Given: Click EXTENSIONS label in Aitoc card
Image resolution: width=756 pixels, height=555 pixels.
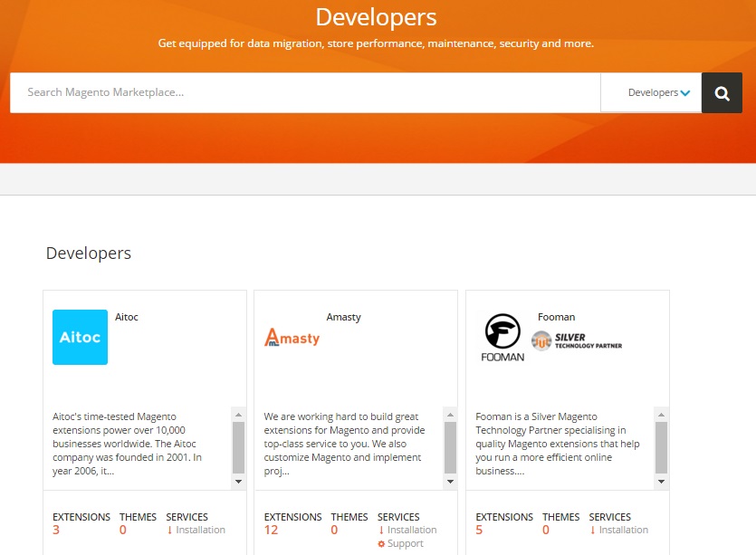Looking at the screenshot, I should point(81,517).
